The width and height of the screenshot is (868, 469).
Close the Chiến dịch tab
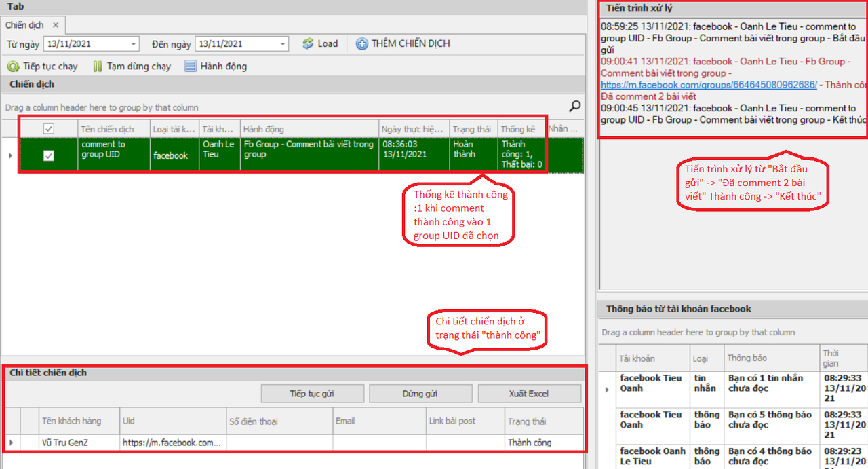[x=56, y=25]
